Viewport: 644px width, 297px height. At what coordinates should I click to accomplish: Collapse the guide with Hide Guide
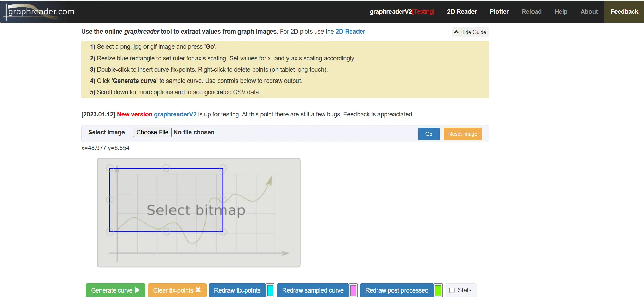(470, 32)
